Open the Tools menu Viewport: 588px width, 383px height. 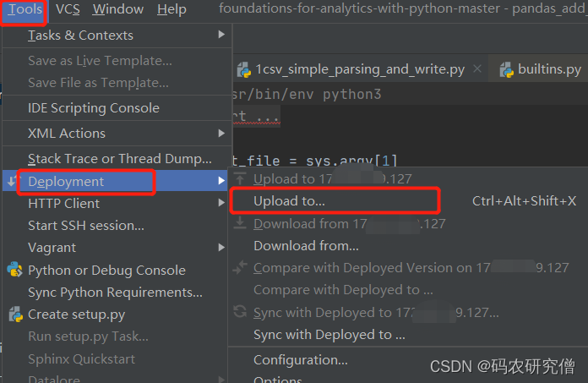(24, 9)
